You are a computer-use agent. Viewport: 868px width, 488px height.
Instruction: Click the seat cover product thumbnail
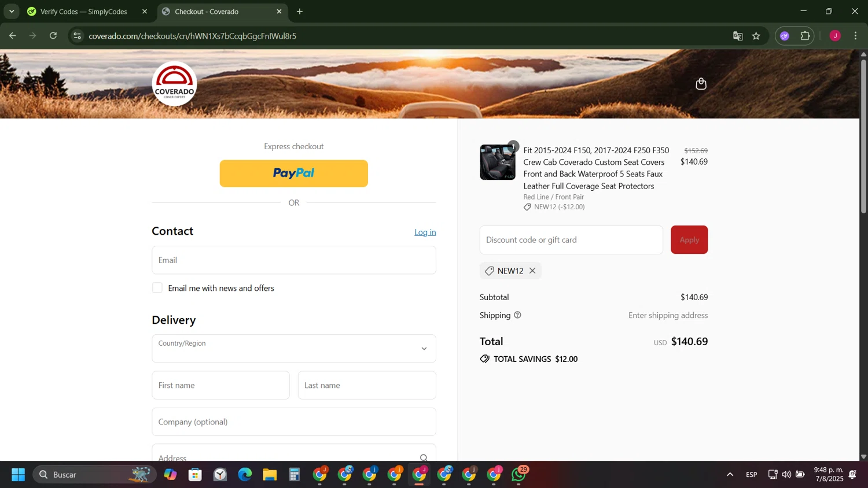tap(498, 162)
